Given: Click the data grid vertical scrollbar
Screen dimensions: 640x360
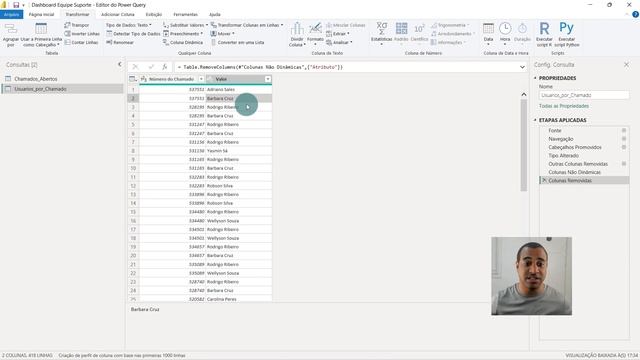Looking at the screenshot, I should pyautogui.click(x=524, y=145).
